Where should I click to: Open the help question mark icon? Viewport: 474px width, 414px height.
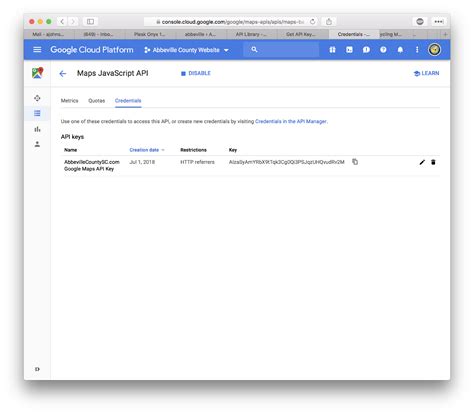383,50
